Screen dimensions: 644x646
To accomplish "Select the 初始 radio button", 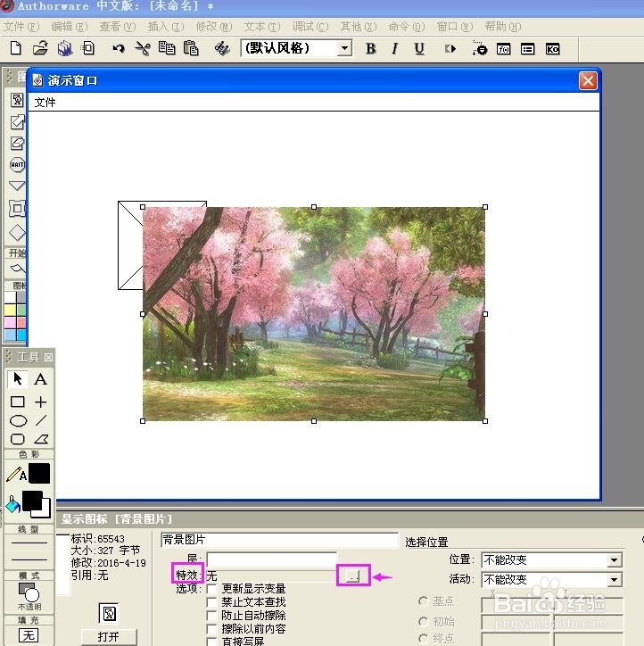I will pyautogui.click(x=423, y=621).
